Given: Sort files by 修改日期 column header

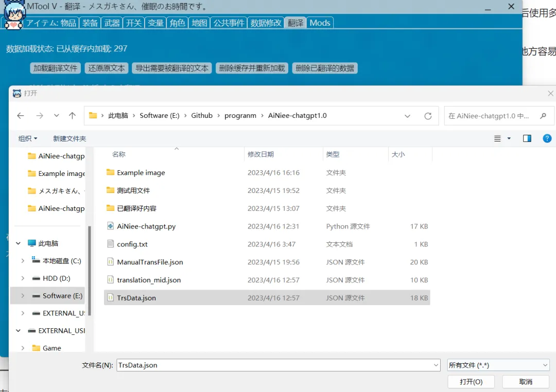Looking at the screenshot, I should [260, 154].
